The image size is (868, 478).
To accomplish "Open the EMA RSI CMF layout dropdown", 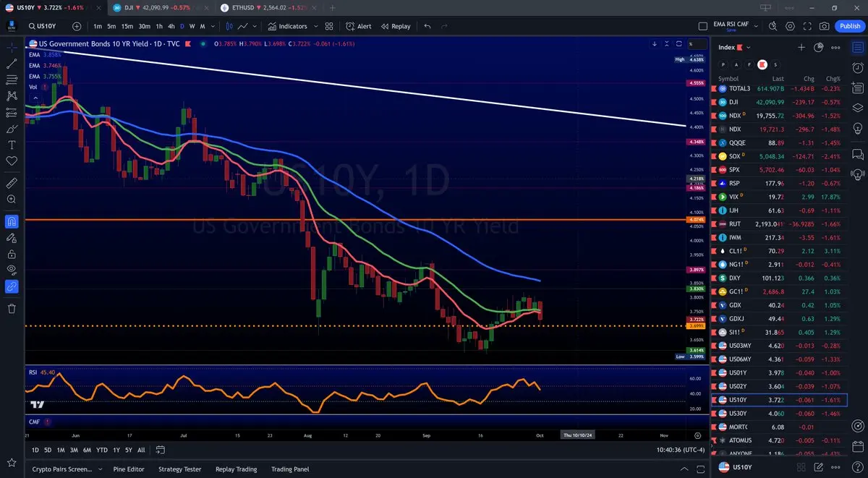I will [757, 26].
